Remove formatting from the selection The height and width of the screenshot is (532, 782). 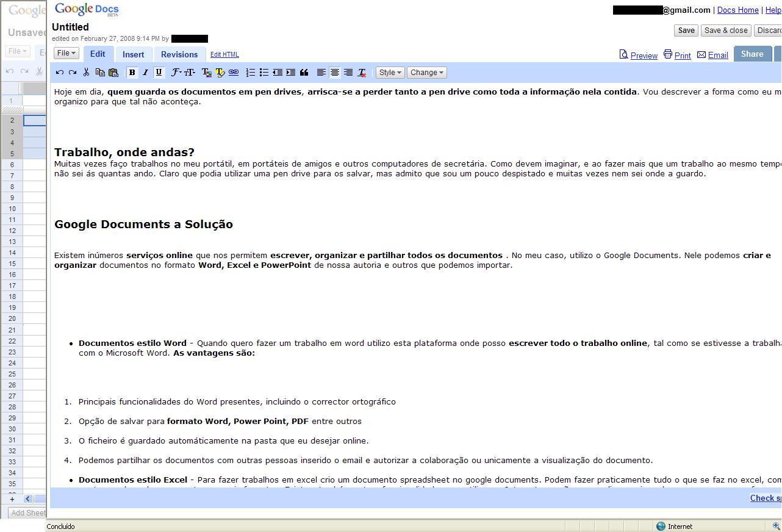[362, 73]
